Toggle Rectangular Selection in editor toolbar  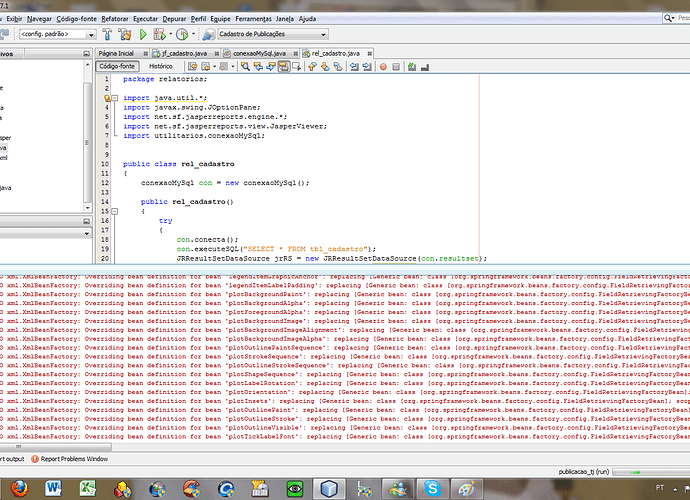[297, 66]
